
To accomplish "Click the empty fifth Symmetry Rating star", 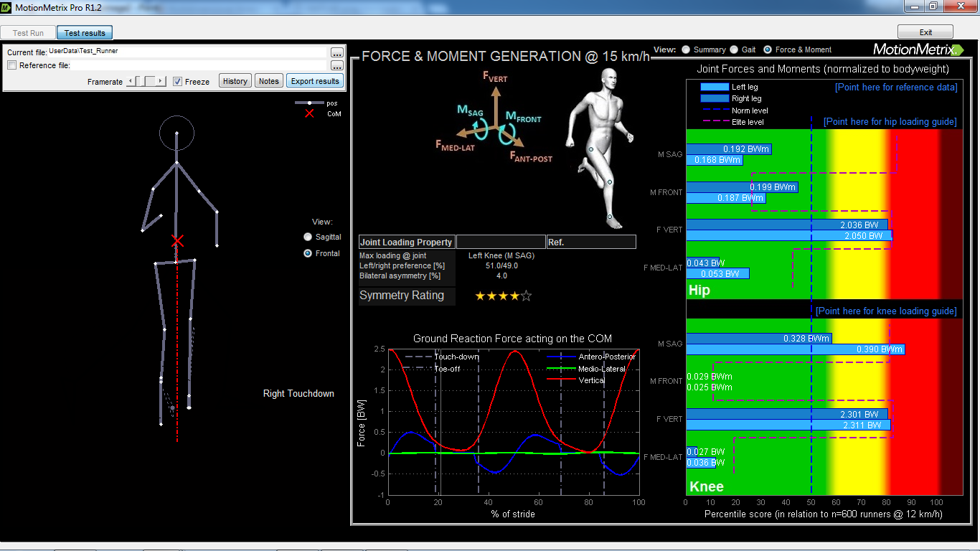I will click(x=524, y=295).
